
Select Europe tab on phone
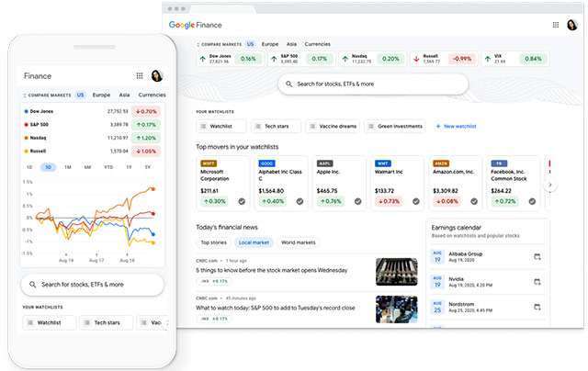pyautogui.click(x=101, y=96)
